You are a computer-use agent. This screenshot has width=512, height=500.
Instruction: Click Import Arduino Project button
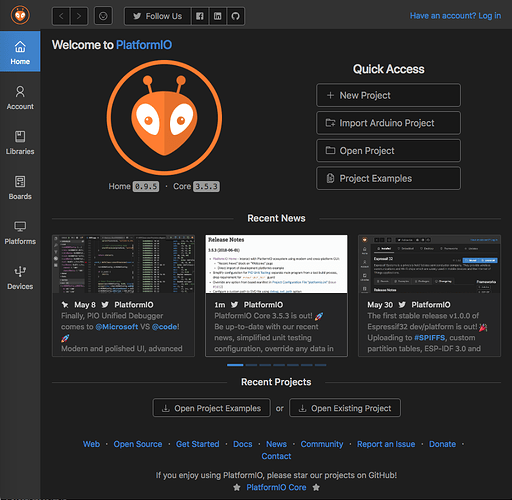click(x=388, y=123)
